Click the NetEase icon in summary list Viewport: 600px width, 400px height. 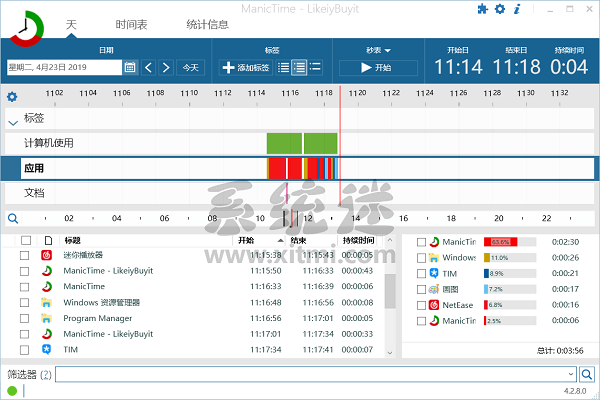[x=434, y=305]
